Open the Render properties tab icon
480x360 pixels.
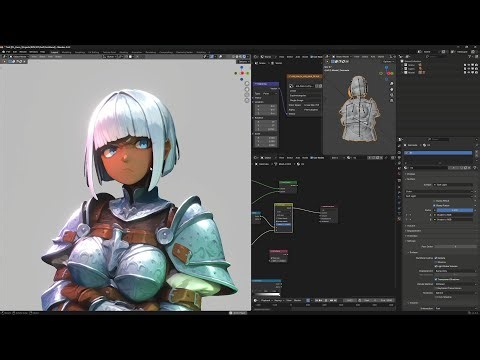point(399,152)
